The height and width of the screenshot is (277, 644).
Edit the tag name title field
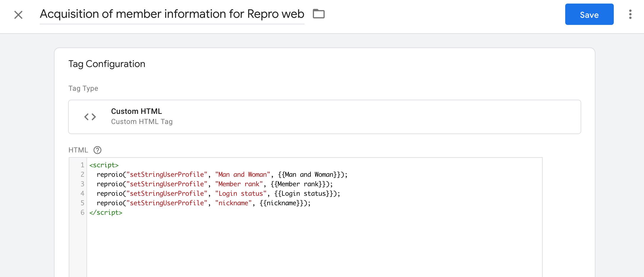(x=172, y=14)
